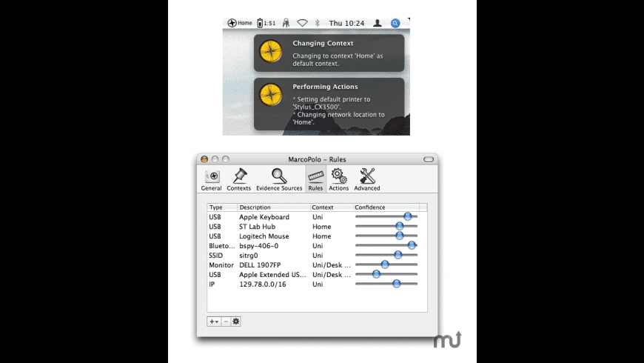The height and width of the screenshot is (363, 644).
Task: Click the IP type cell
Action: tap(212, 284)
